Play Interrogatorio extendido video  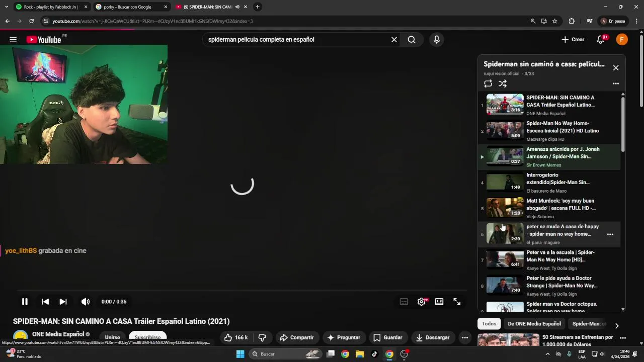click(x=549, y=183)
